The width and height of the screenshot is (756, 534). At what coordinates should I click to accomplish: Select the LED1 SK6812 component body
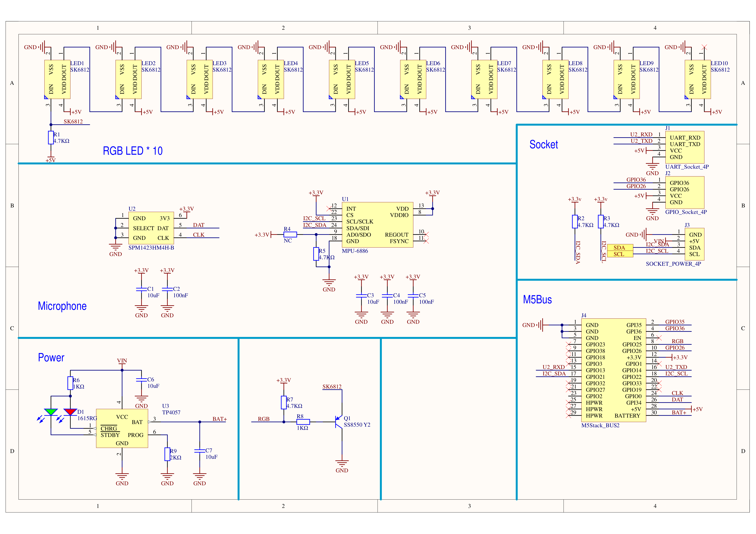(x=57, y=79)
